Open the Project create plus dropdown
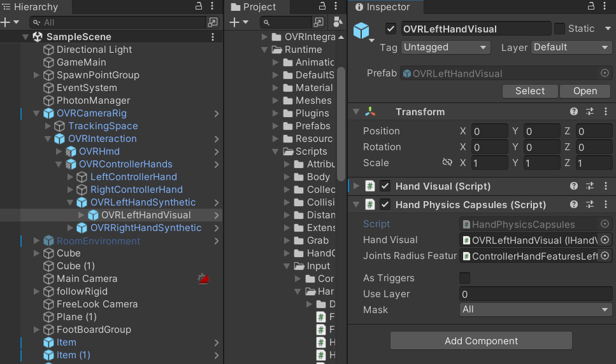 (x=239, y=22)
